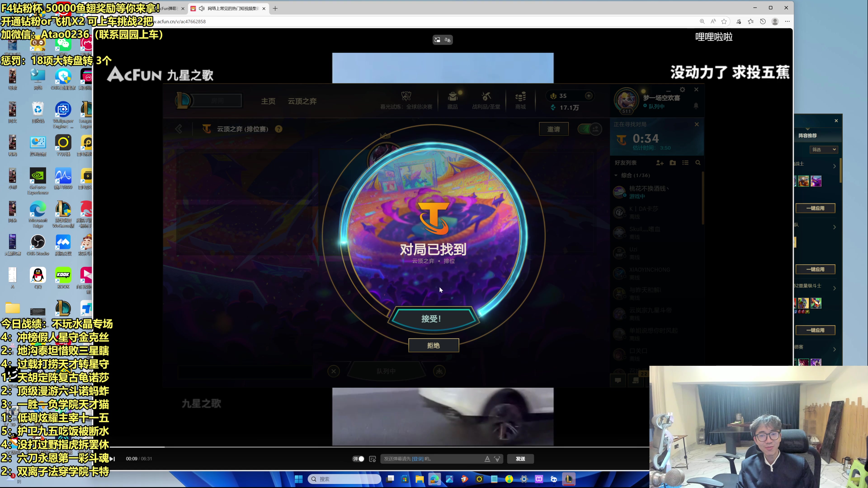Open danmaku settings icon
The image size is (868, 488).
tap(372, 459)
